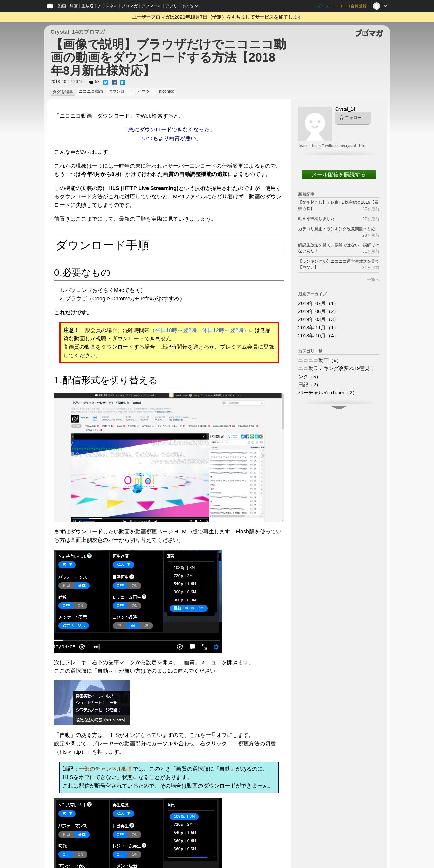Click the 動画視聴ページ HTML5版 link

click(166, 532)
